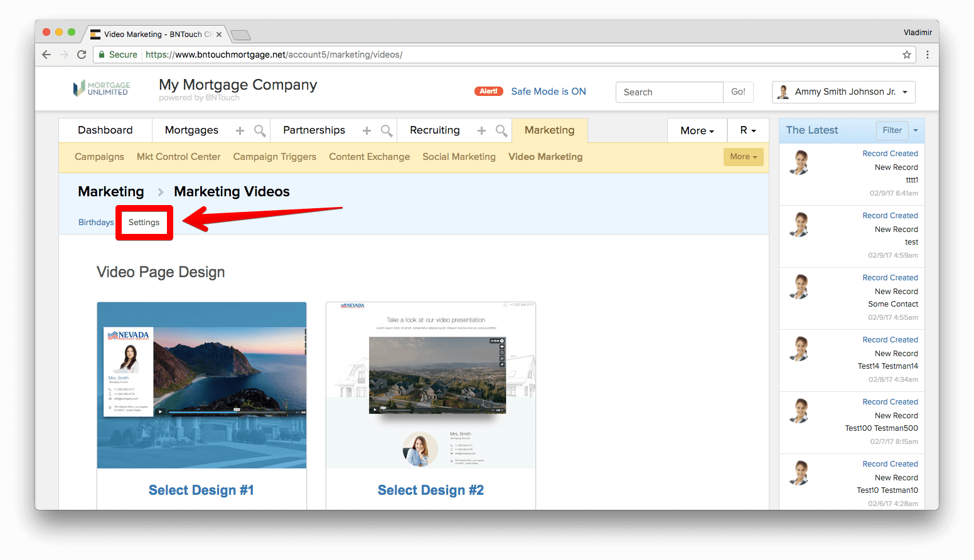974x560 pixels.
Task: Click the plus icon next to Partnerships
Action: (367, 130)
